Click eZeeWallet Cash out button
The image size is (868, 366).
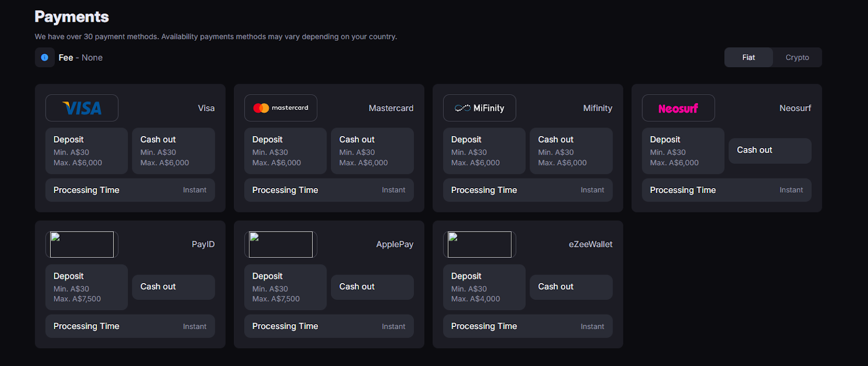[x=571, y=287]
